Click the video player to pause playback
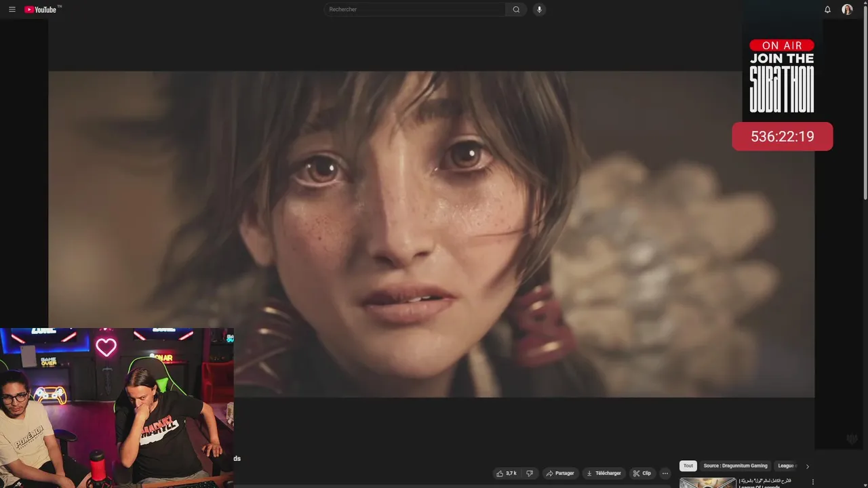The image size is (868, 488). 431,234
